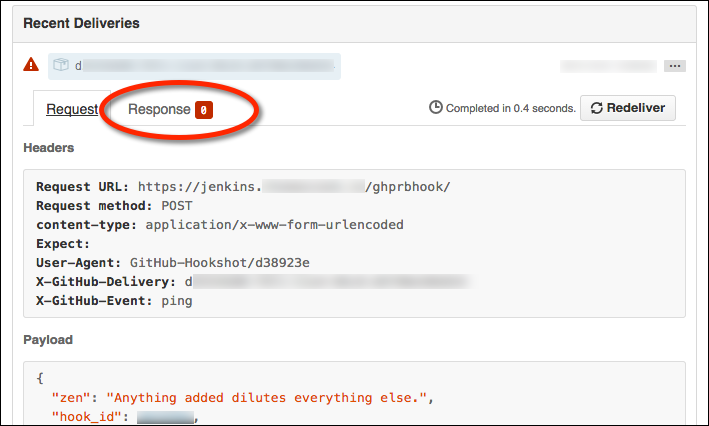This screenshot has width=709, height=426.
Task: Click the Redeliver button
Action: coord(628,108)
